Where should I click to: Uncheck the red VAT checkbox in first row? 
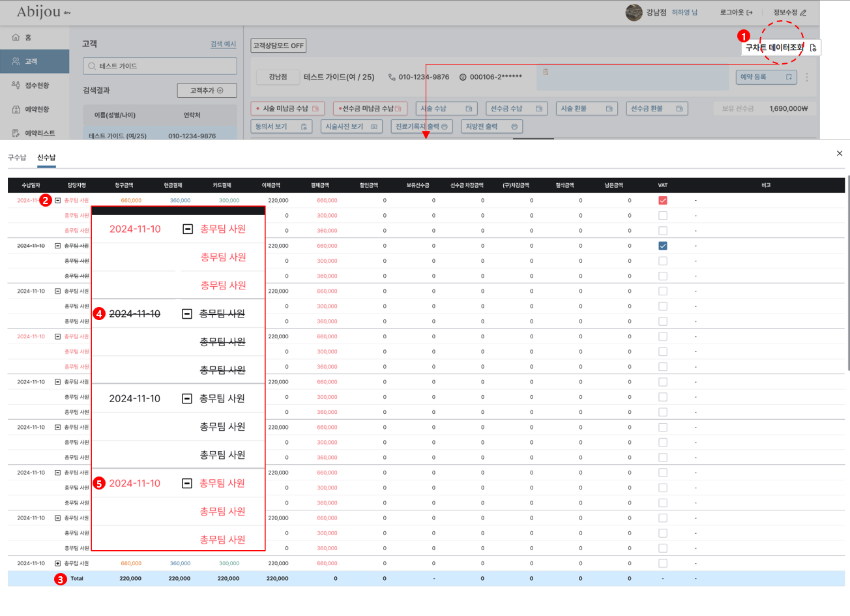pyautogui.click(x=663, y=201)
